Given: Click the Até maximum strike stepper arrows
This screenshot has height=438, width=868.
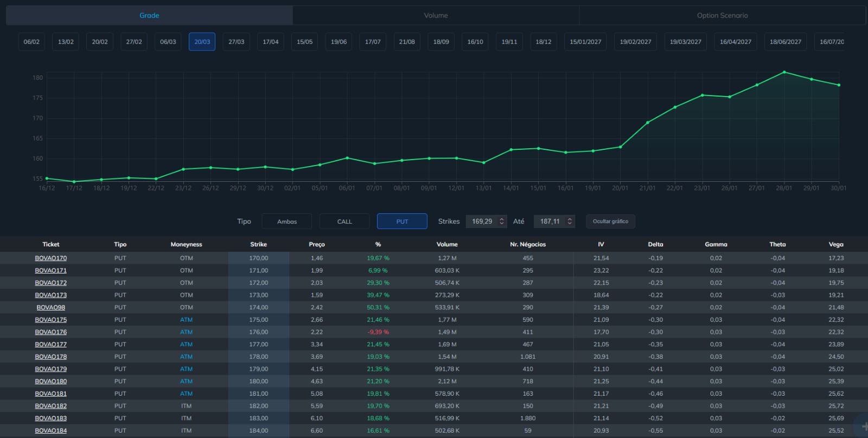Looking at the screenshot, I should coord(570,221).
